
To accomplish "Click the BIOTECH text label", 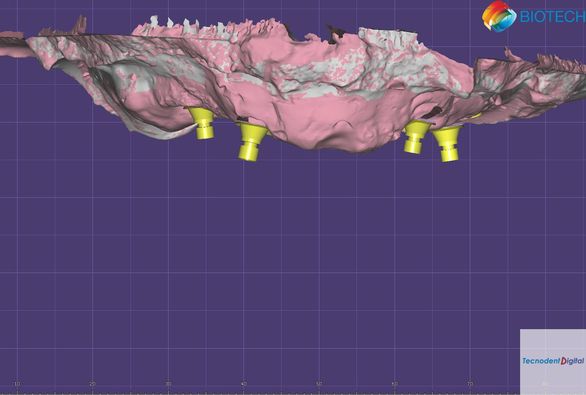I will pos(552,17).
